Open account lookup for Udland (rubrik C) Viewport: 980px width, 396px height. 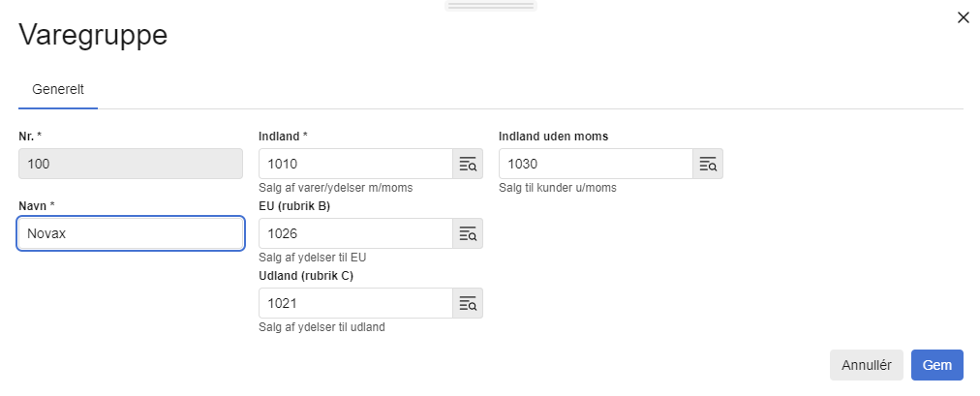pos(468,304)
